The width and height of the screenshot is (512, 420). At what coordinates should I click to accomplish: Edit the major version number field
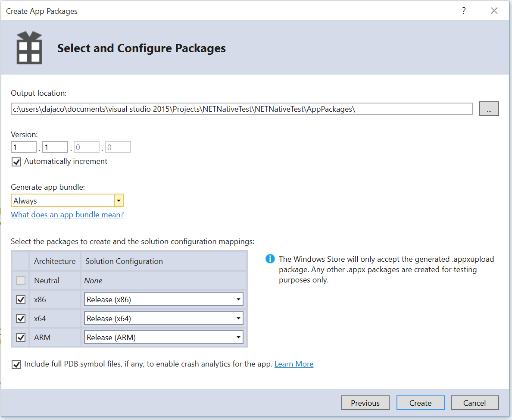[23, 147]
